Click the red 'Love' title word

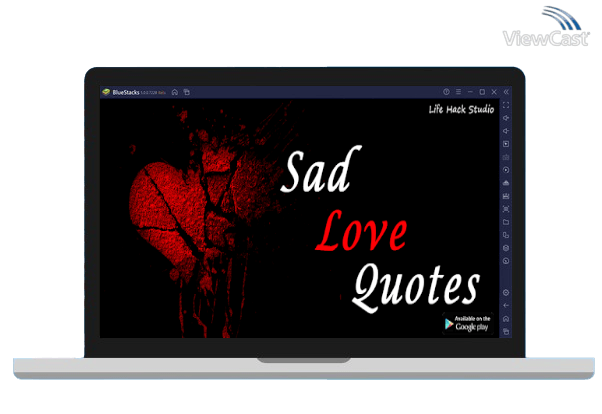pos(362,231)
